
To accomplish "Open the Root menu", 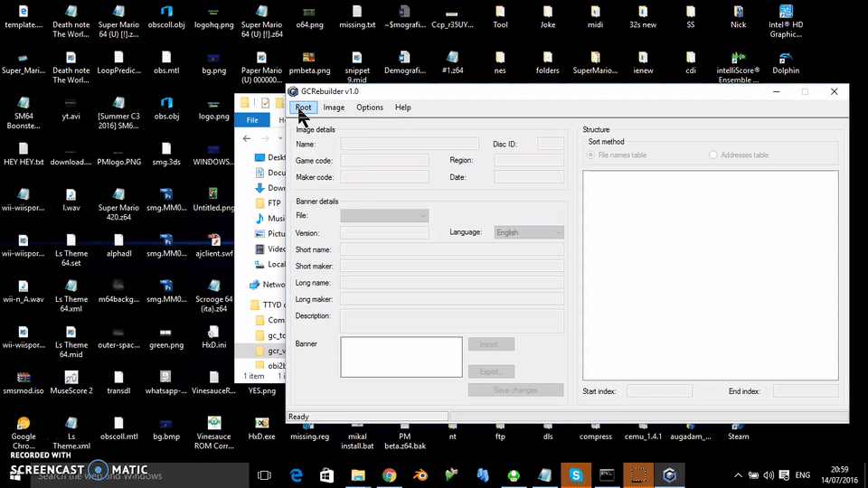I will tap(303, 108).
